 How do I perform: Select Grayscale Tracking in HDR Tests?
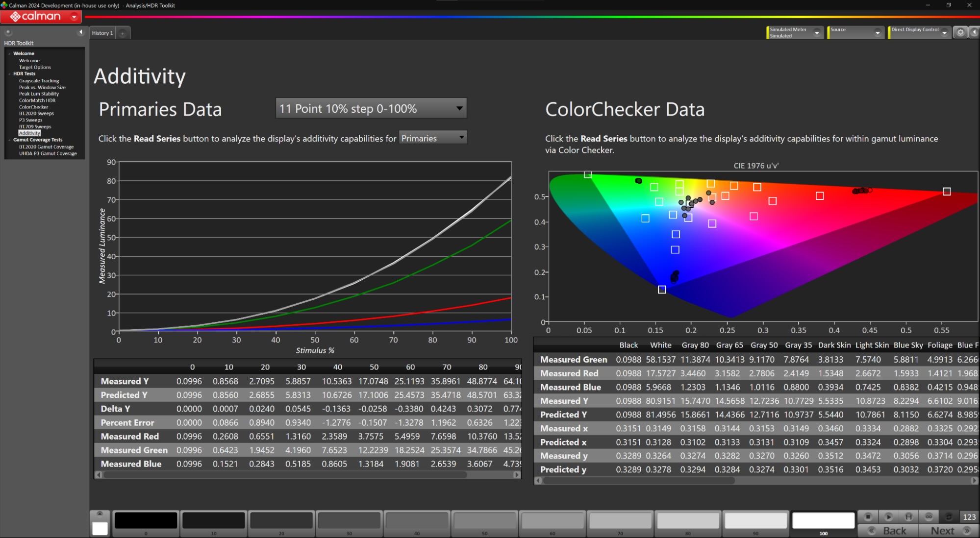pos(39,80)
